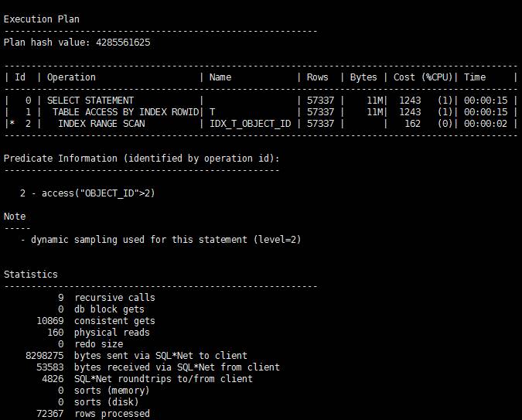Click the IDX_T_OBJECT_ID index name
This screenshot has width=522, height=420.
tap(250, 124)
